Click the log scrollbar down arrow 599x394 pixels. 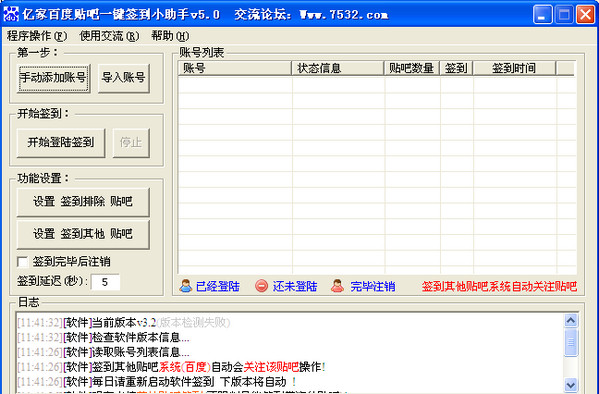[571, 384]
